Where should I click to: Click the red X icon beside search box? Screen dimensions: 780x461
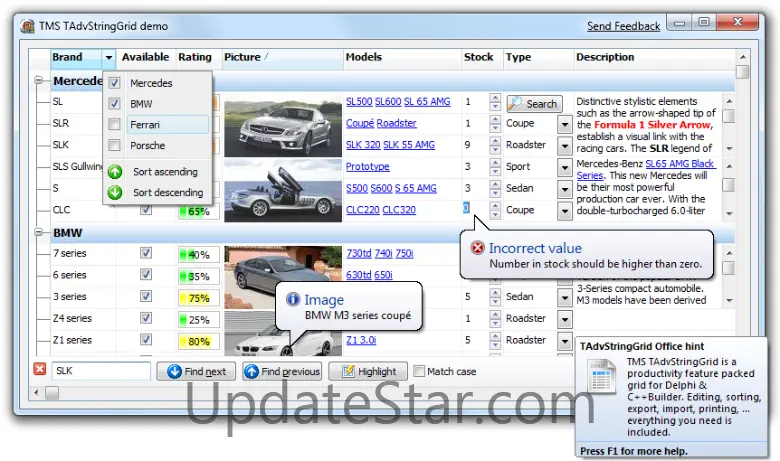tap(40, 370)
